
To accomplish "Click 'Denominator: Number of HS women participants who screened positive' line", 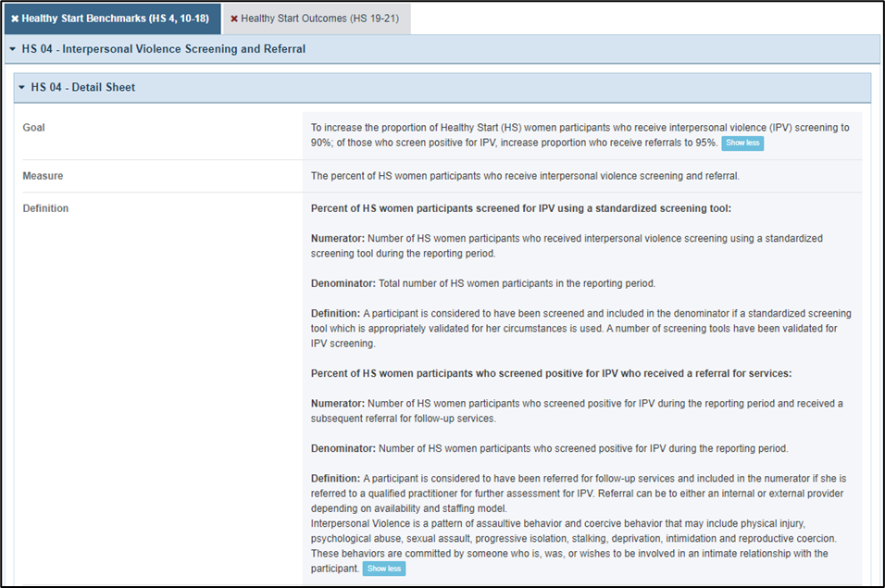I will [549, 448].
